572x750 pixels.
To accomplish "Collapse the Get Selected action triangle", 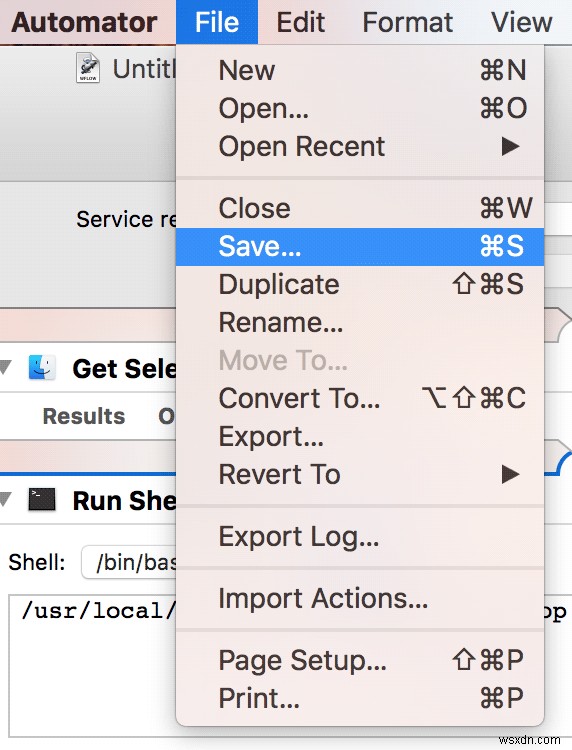I will 5,367.
